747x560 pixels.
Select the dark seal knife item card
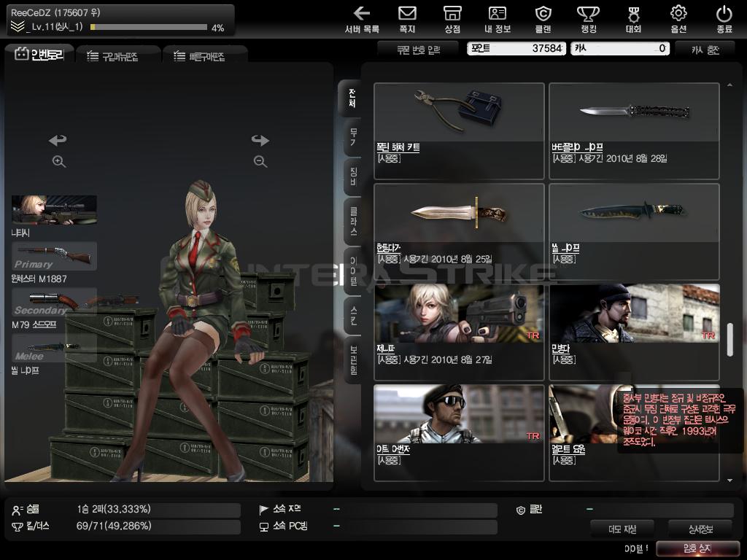634,231
